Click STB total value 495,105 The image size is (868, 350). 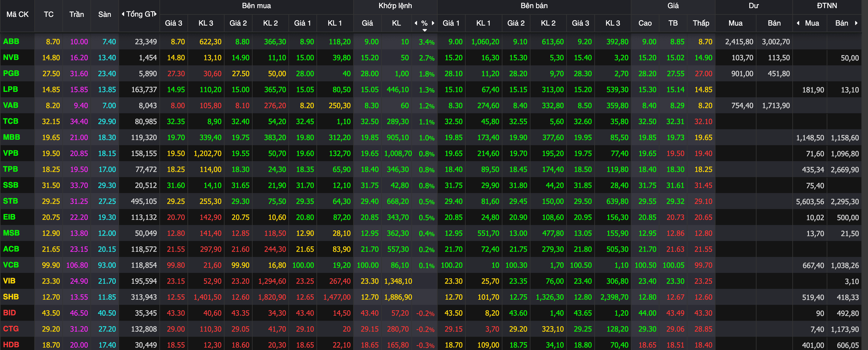144,202
